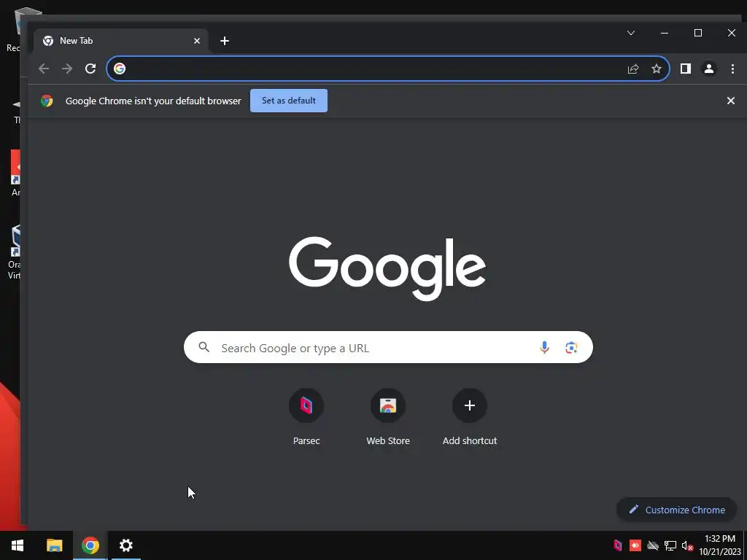Reload the page with refresh icon
The height and width of the screenshot is (560, 747).
coord(90,69)
